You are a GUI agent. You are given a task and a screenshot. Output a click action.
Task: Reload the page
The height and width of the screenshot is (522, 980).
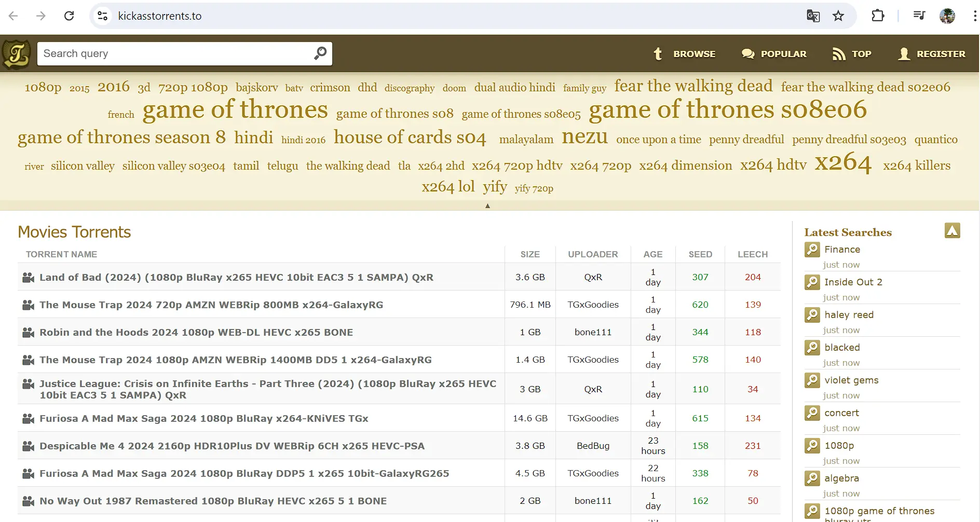coord(69,16)
